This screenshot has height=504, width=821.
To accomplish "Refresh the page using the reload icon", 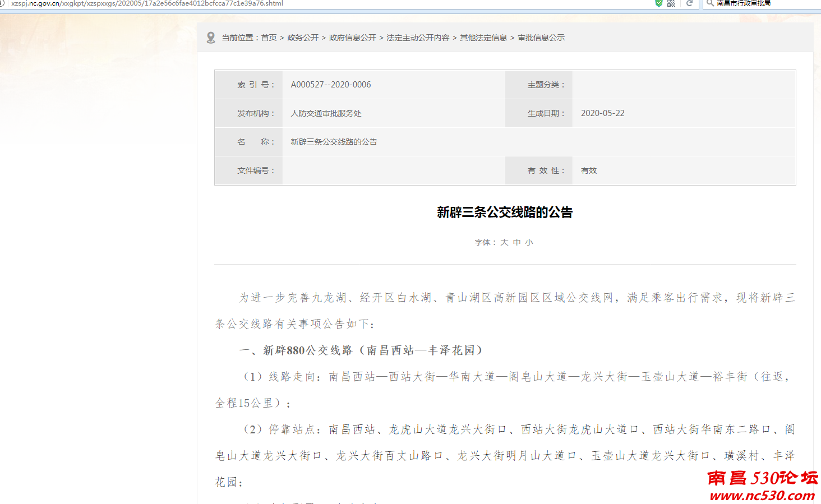I will point(689,3).
